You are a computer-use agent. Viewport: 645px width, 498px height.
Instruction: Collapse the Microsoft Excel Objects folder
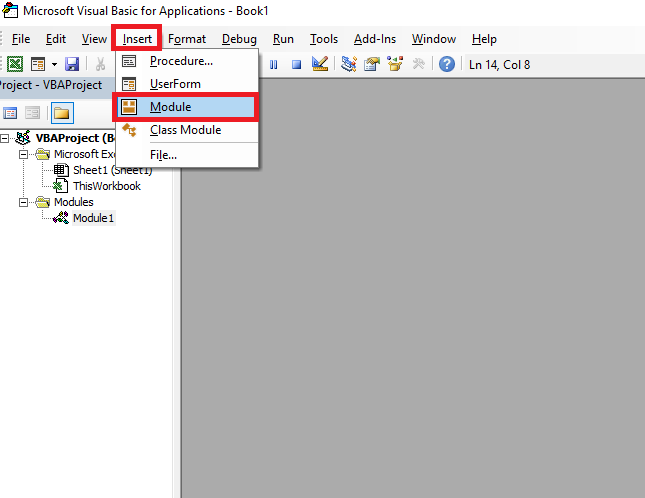(23, 155)
